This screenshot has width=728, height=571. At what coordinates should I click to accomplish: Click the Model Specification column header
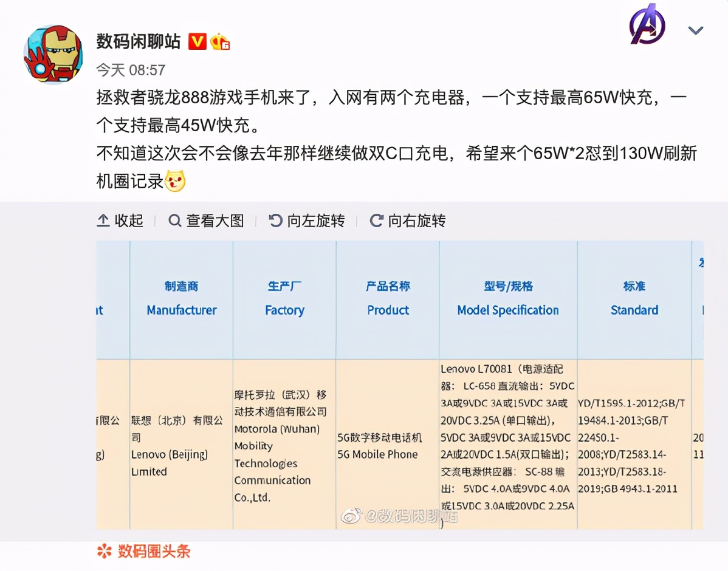[509, 300]
